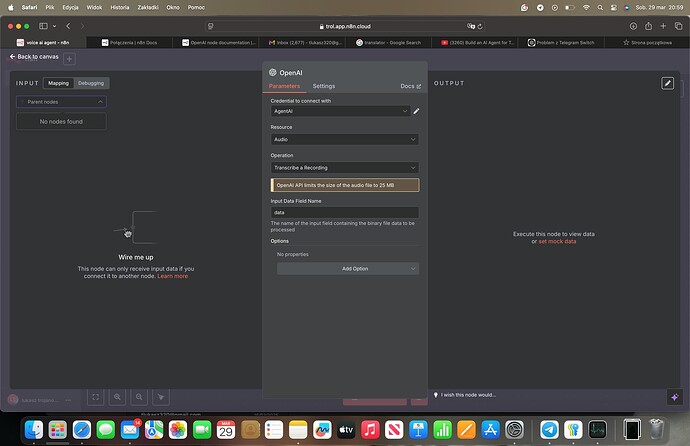
Task: Click the lightbulb feedback icon
Action: 436,395
